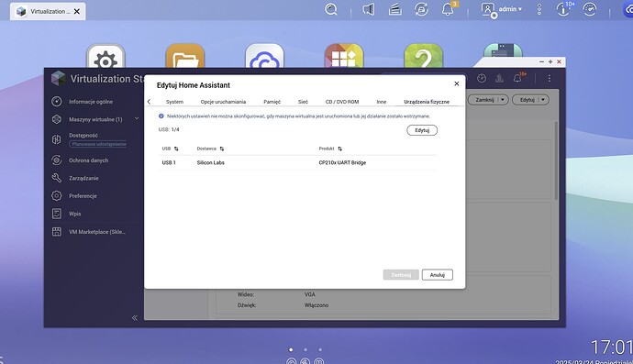Open Virtualization Station bell with 10+ badge
The width and height of the screenshot is (633, 364).
click(x=518, y=78)
